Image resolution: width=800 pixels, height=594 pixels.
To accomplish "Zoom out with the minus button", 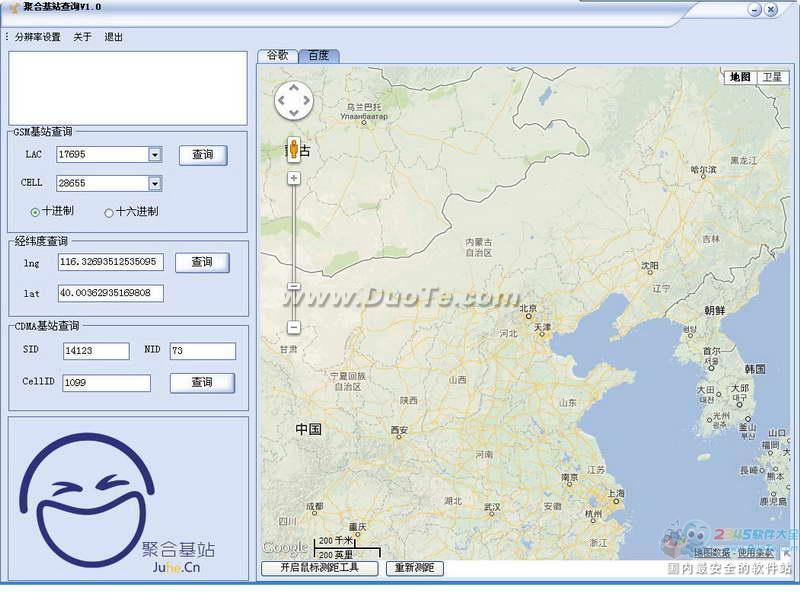I will [294, 327].
